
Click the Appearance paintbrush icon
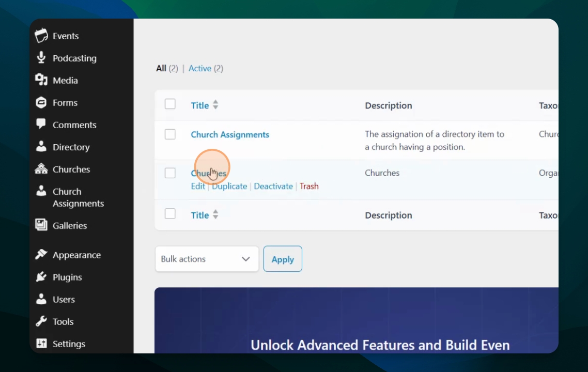coord(41,255)
